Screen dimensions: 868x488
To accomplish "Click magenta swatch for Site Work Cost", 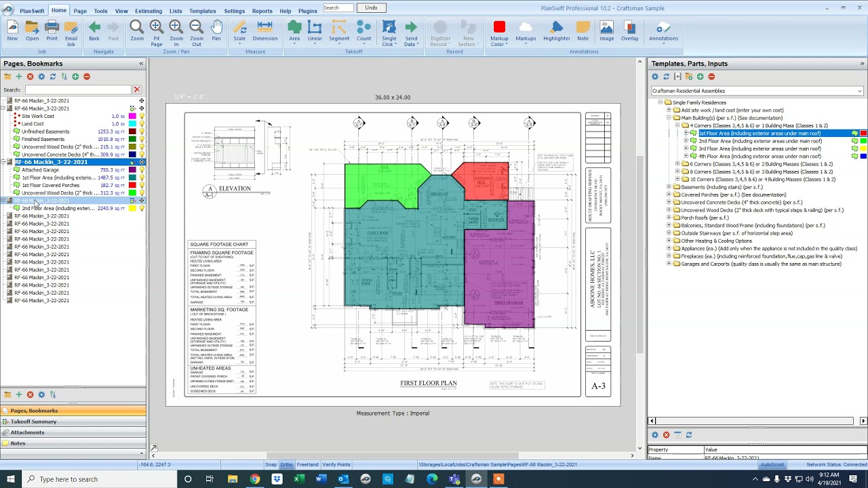I will coord(132,116).
